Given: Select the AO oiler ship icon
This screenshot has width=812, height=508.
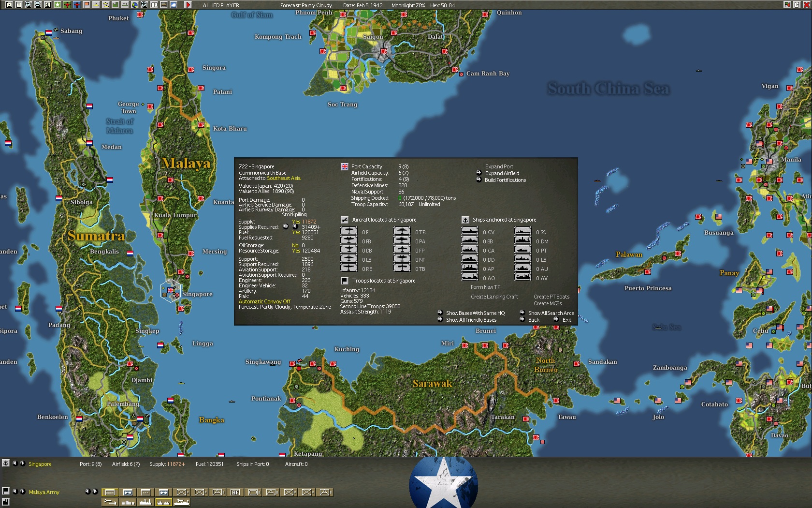Looking at the screenshot, I should pyautogui.click(x=470, y=277).
